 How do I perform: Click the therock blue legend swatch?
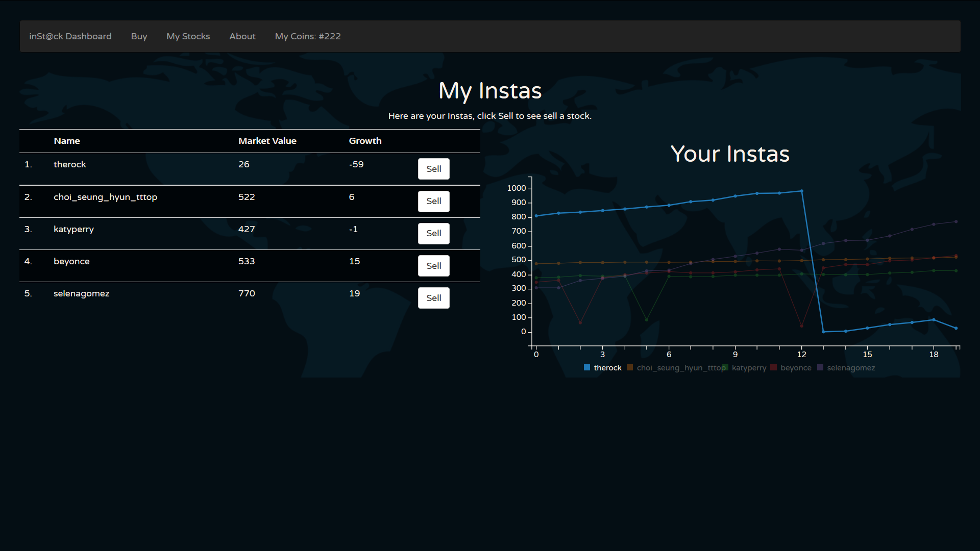click(587, 367)
